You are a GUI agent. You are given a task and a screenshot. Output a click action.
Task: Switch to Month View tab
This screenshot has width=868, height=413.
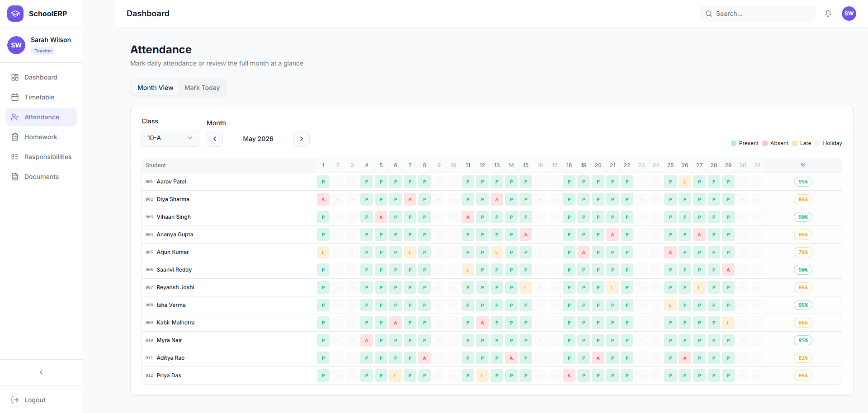pos(156,88)
